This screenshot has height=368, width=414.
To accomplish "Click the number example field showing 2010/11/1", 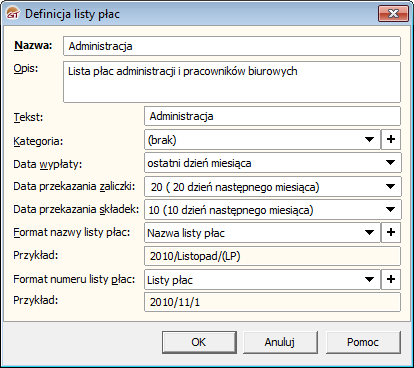I will tap(272, 302).
